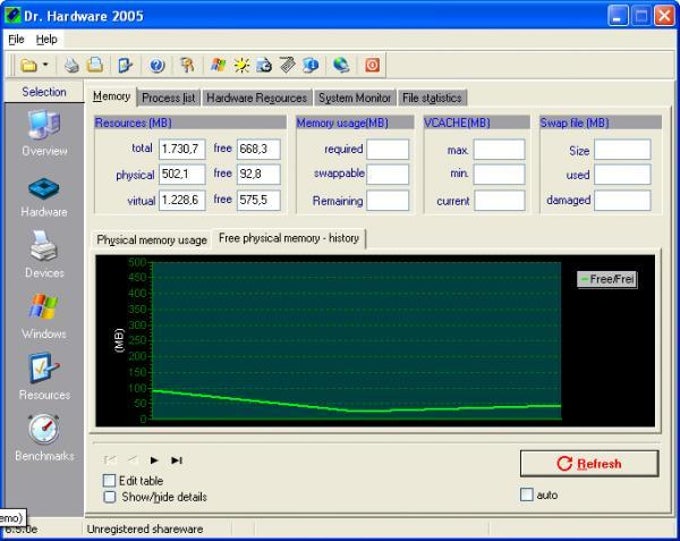Image resolution: width=680 pixels, height=541 pixels.
Task: Click the yellow sun toolbar icon
Action: click(242, 66)
